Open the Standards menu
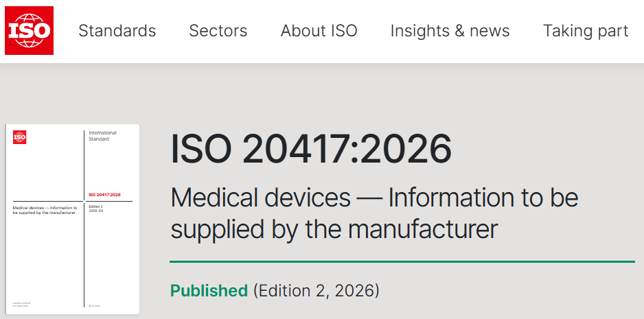This screenshot has width=644, height=319. (x=117, y=31)
